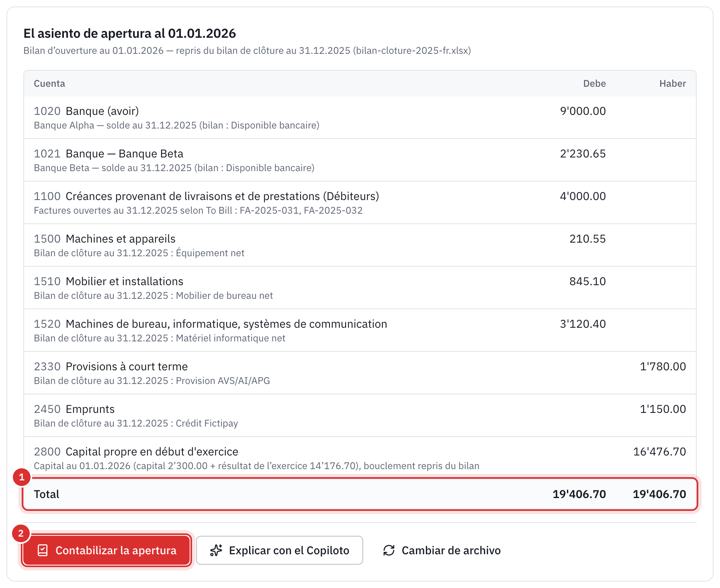This screenshot has height=588, width=720.
Task: Click the credit amount 16'476.70
Action: click(660, 451)
